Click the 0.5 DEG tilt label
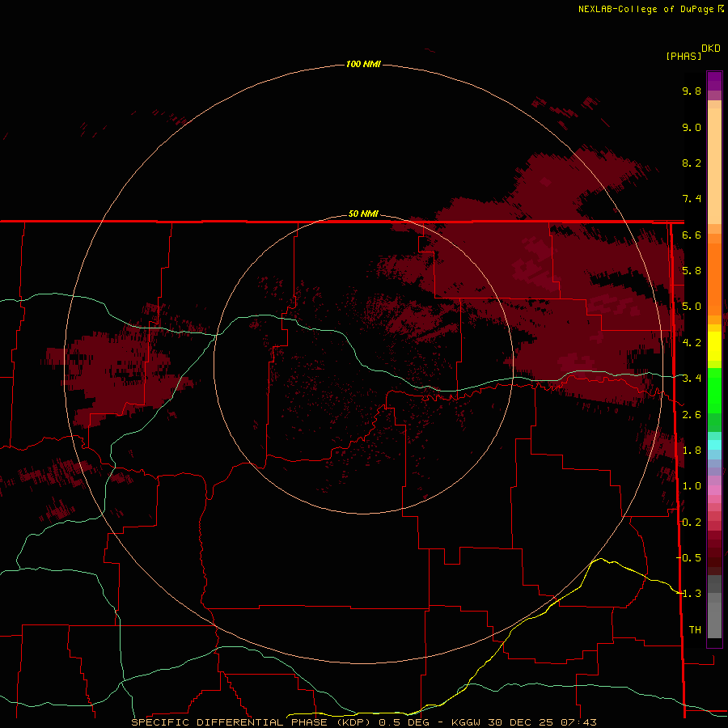Screen dimensions: 728x728 tap(404, 722)
